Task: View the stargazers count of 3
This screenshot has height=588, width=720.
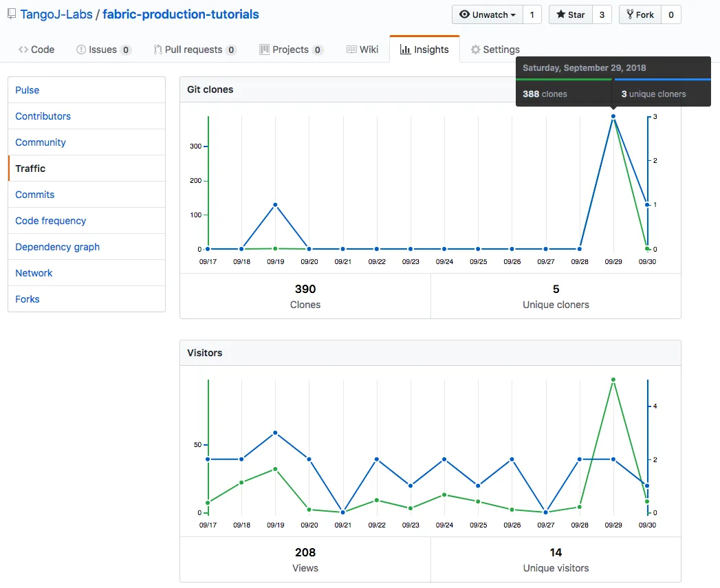Action: click(x=602, y=14)
